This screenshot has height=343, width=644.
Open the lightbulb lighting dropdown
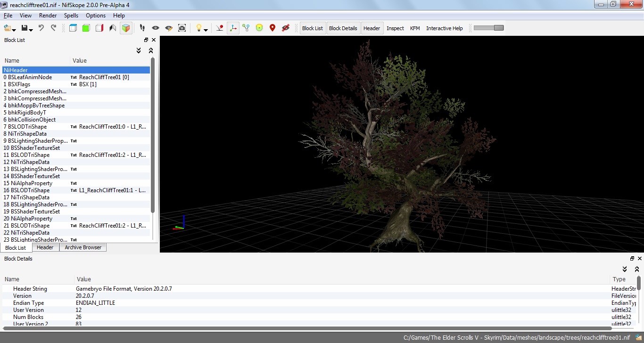coord(206,30)
